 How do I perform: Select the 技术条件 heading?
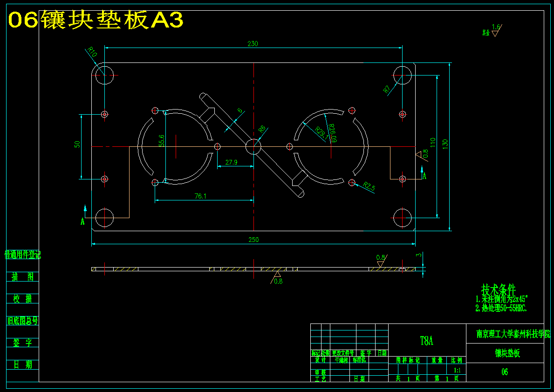pos(499,290)
